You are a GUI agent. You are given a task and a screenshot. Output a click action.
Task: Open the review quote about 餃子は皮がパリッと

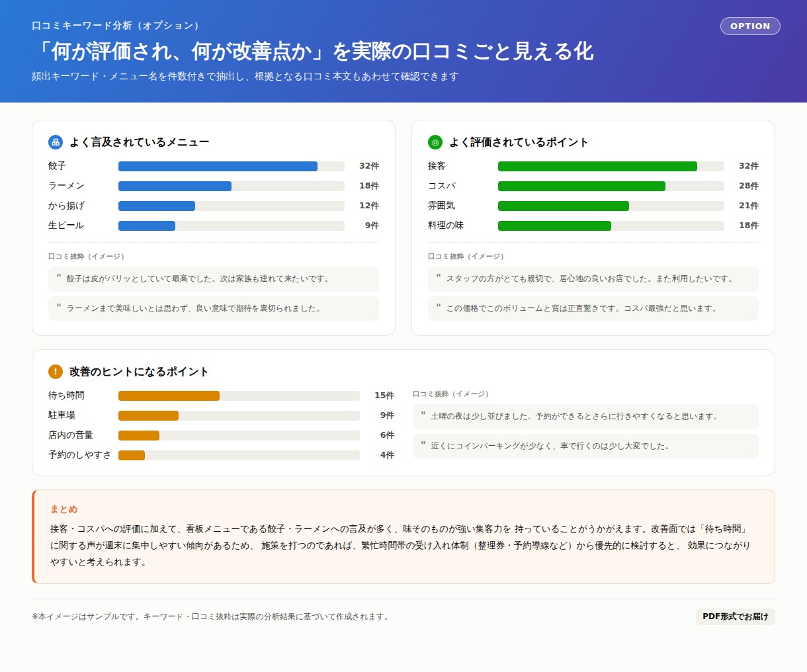pos(214,279)
